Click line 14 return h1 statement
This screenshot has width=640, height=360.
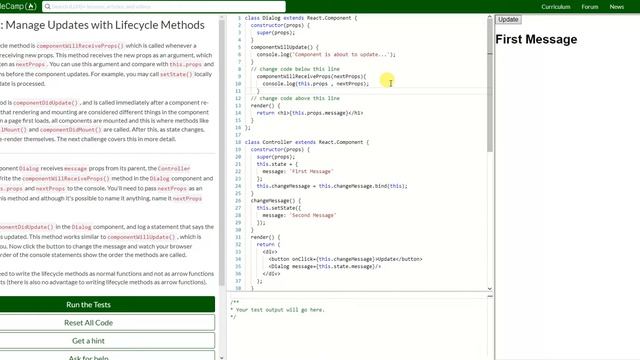[310, 113]
